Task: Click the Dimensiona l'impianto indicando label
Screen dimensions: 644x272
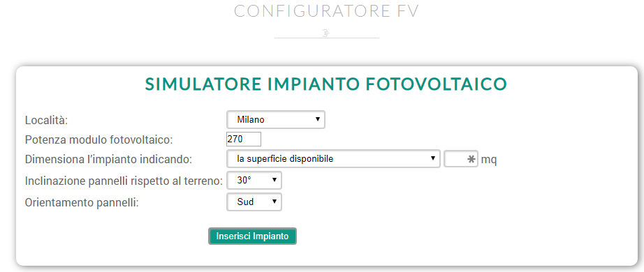Action: [108, 159]
